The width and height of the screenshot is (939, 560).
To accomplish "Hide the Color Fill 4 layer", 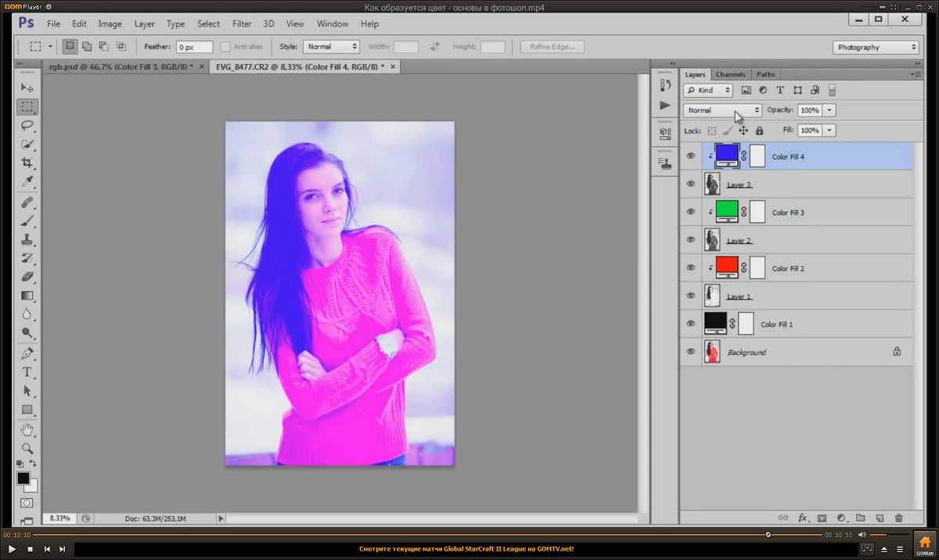I will coord(690,156).
